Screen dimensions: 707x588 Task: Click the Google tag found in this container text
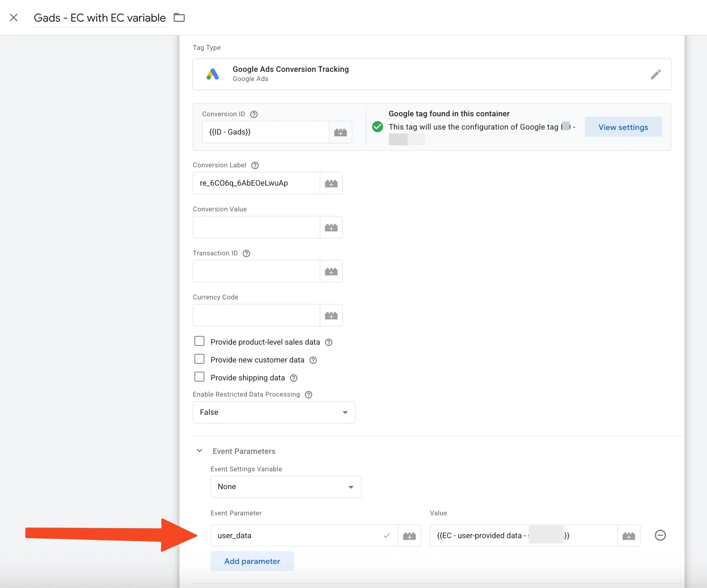coord(449,114)
